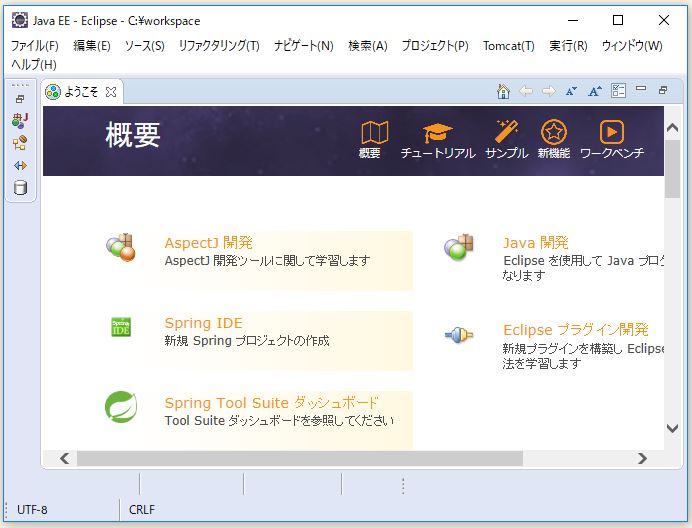Open the 検索(A) menu
The height and width of the screenshot is (528, 692).
tap(368, 45)
